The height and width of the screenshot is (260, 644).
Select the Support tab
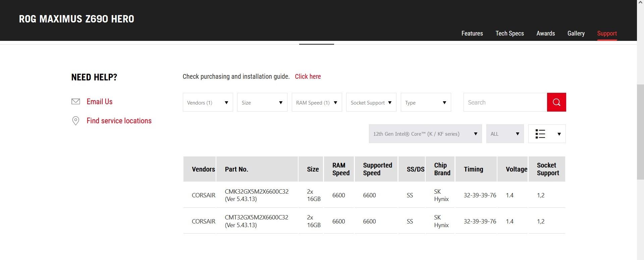[x=607, y=34]
